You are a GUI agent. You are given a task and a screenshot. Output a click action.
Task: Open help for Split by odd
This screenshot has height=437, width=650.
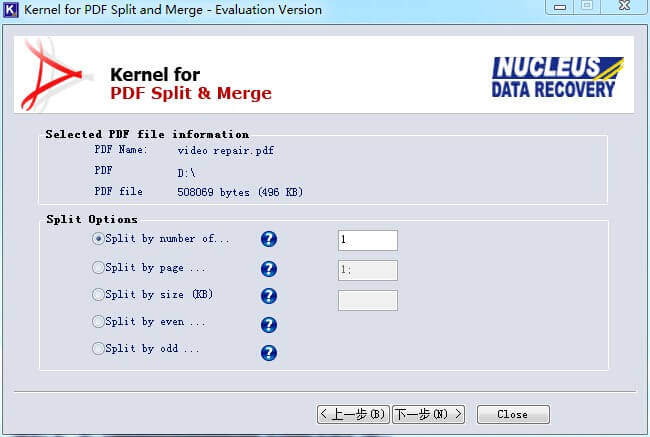[269, 353]
